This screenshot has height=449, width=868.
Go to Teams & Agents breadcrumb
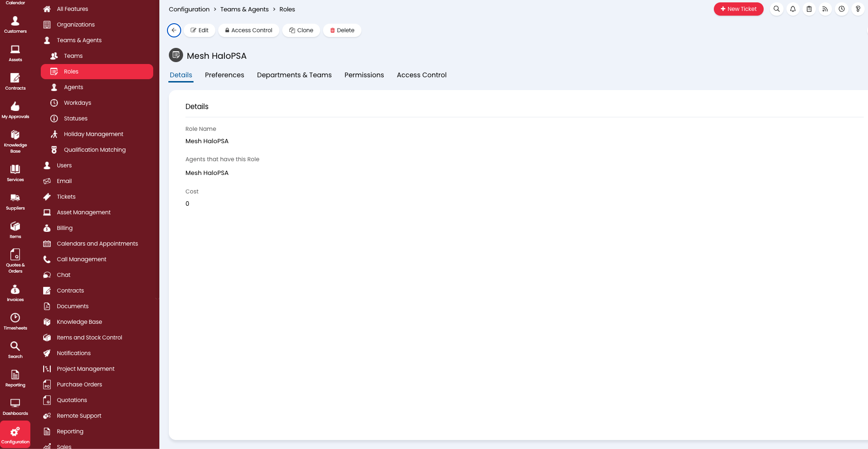click(244, 9)
